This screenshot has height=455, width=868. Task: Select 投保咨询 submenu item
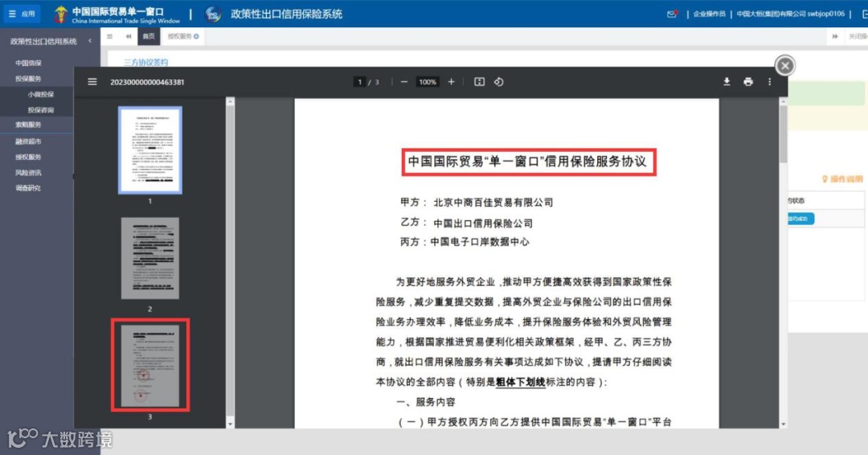(x=41, y=110)
